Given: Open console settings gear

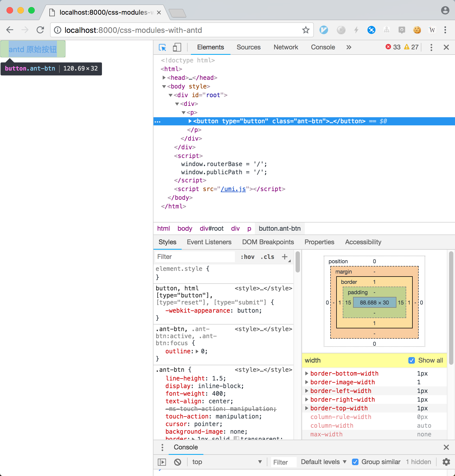Looking at the screenshot, I should click(x=446, y=462).
